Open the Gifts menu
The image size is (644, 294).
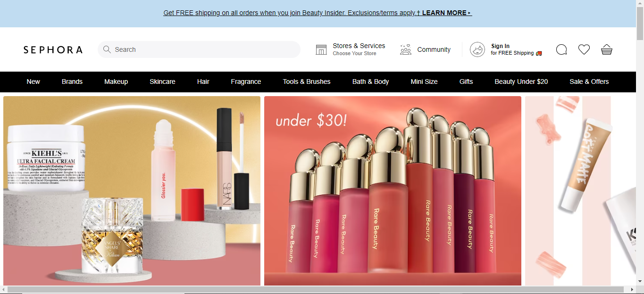pyautogui.click(x=466, y=82)
